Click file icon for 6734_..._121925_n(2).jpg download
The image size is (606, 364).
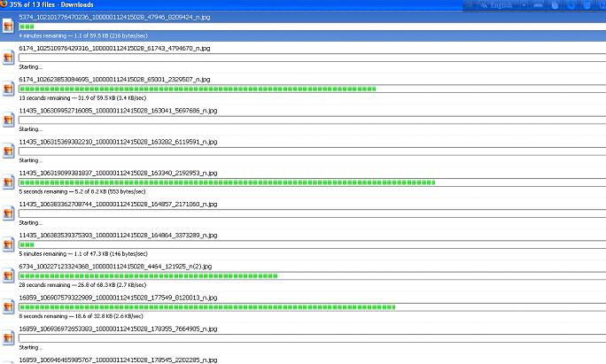coord(8,276)
